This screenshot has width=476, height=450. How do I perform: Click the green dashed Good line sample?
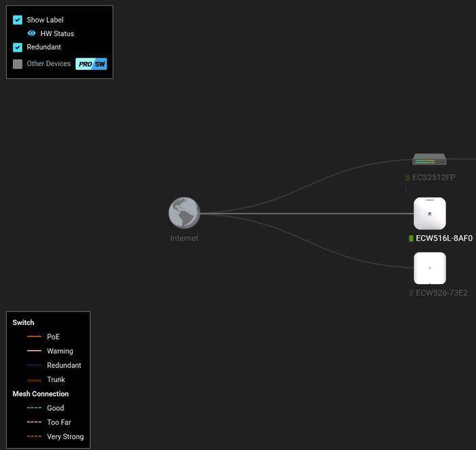click(34, 408)
